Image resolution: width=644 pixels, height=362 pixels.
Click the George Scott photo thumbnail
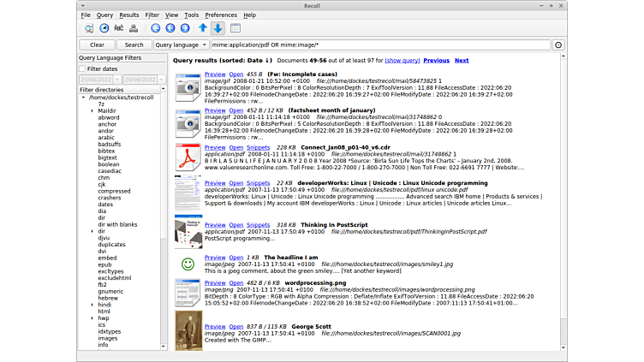tap(188, 330)
